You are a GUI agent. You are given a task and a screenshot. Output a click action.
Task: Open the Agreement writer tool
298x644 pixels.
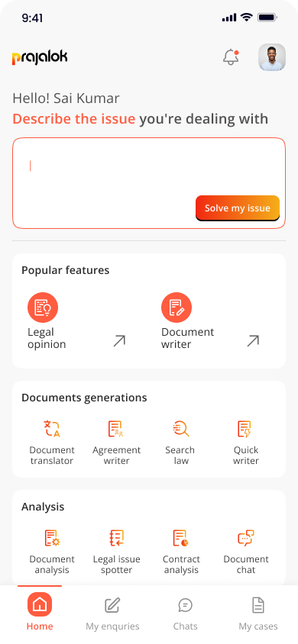click(x=116, y=443)
